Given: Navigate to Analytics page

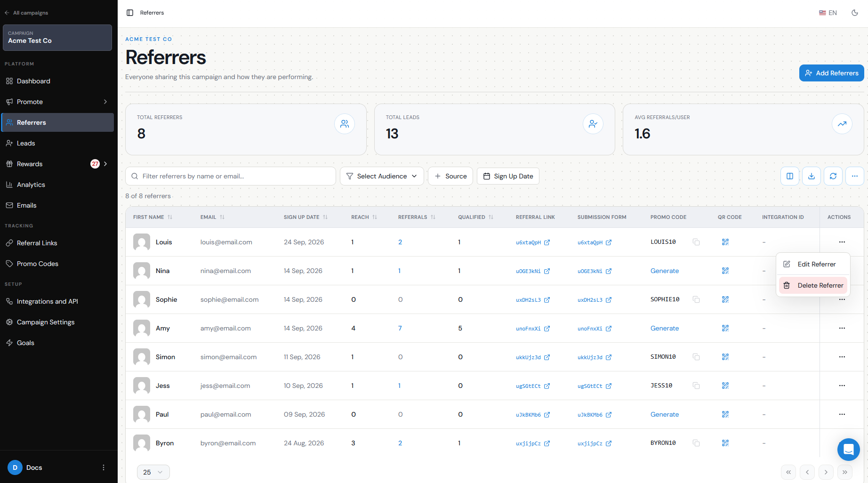Looking at the screenshot, I should point(57,185).
